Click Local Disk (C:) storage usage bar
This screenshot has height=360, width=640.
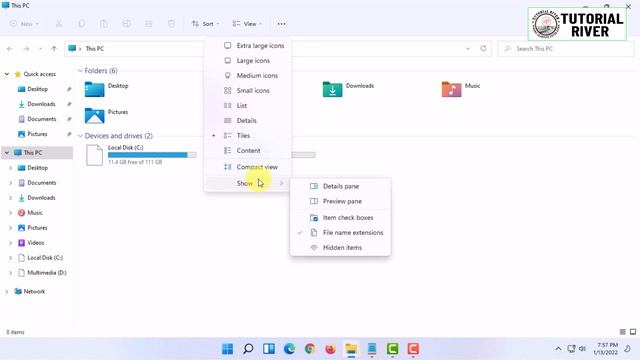(x=152, y=155)
